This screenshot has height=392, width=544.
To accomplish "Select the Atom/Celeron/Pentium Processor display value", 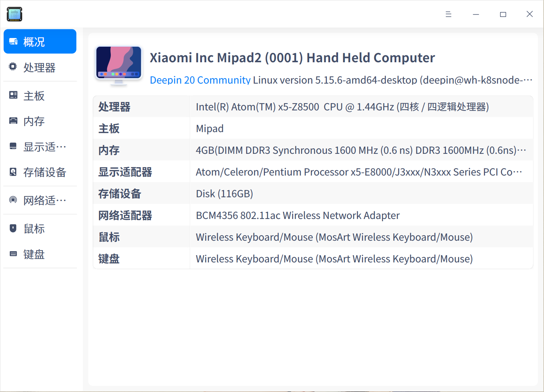I will [359, 172].
